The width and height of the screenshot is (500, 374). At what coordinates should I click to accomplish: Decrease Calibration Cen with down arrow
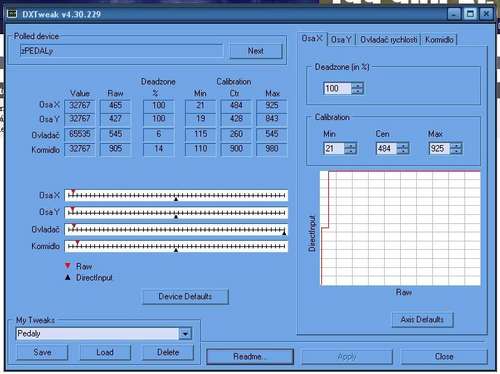pyautogui.click(x=403, y=151)
